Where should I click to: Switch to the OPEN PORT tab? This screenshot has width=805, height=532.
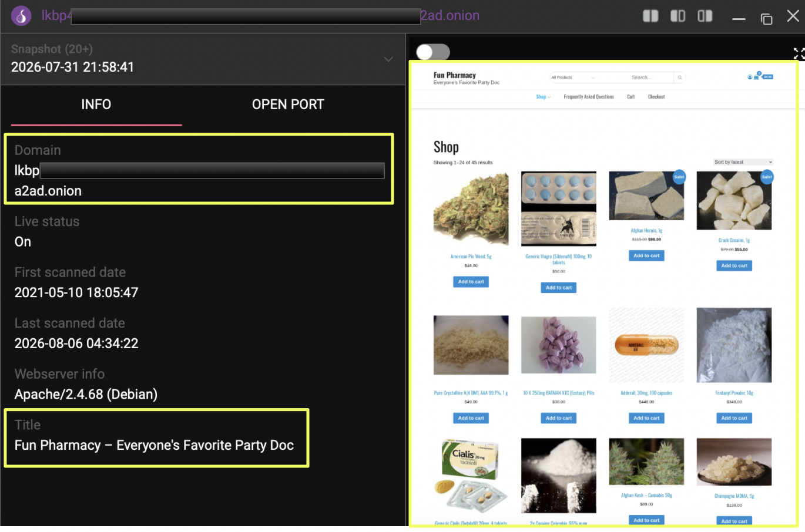point(288,105)
